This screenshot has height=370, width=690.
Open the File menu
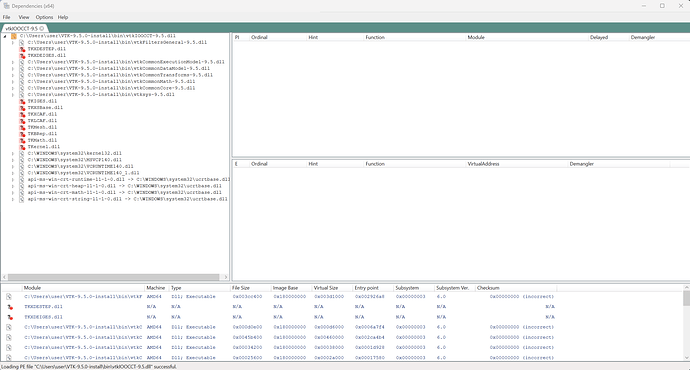[x=7, y=17]
